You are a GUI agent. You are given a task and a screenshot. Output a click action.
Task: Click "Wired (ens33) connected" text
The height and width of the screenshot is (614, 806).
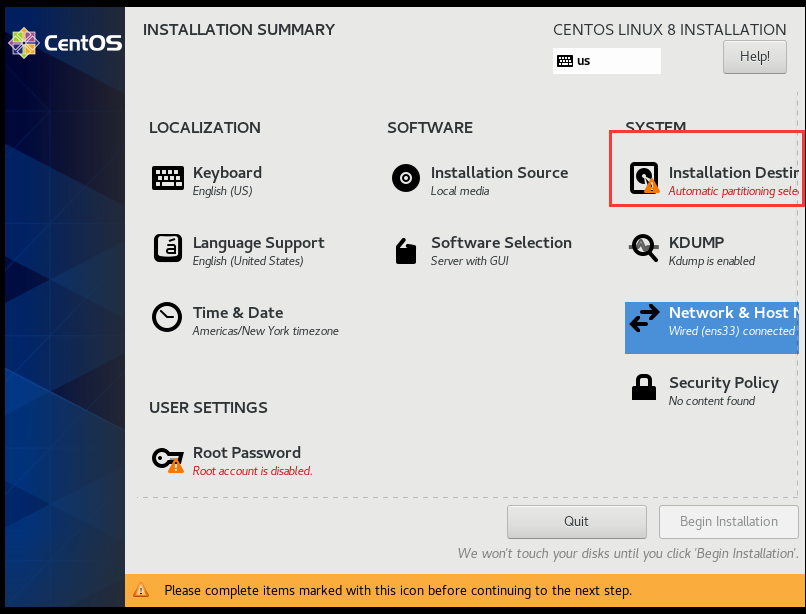[731, 331]
